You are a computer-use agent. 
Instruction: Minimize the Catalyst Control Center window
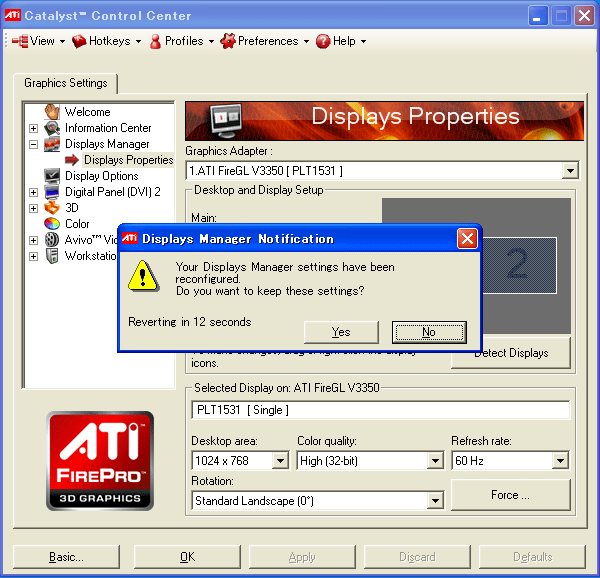coord(538,16)
